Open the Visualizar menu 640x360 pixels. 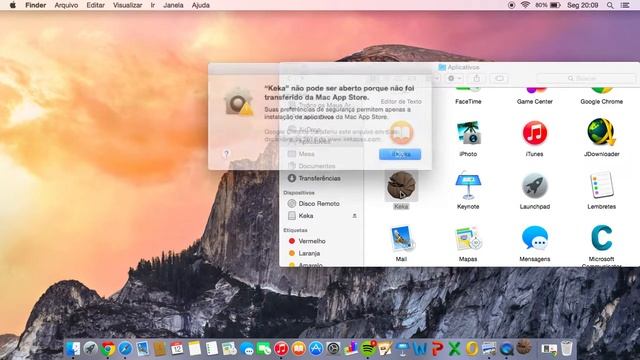128,5
